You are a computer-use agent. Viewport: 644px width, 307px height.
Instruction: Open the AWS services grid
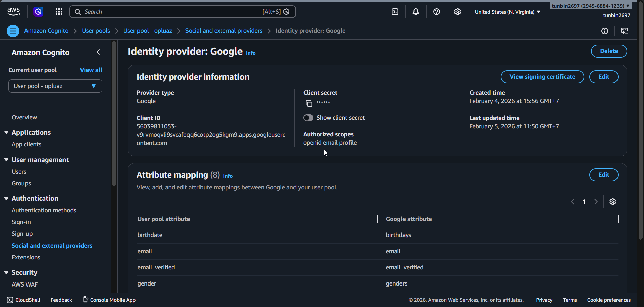click(x=59, y=11)
